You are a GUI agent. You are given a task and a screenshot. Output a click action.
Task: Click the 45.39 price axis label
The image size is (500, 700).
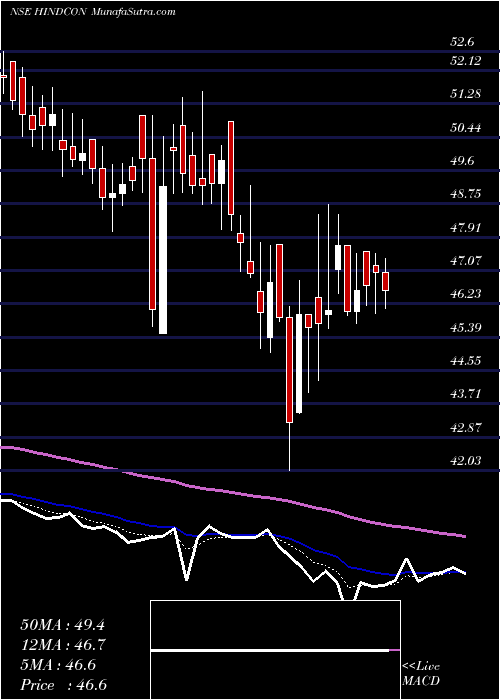466,328
